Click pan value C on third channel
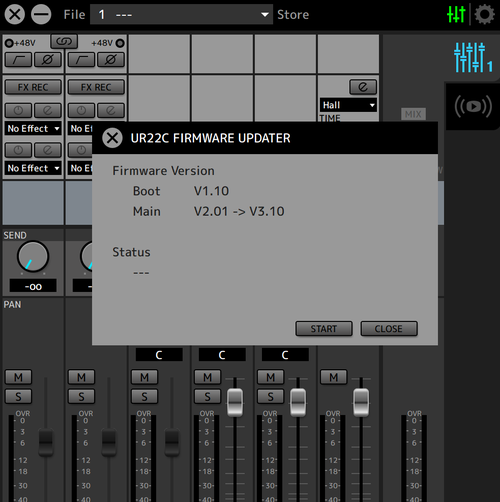 click(159, 355)
